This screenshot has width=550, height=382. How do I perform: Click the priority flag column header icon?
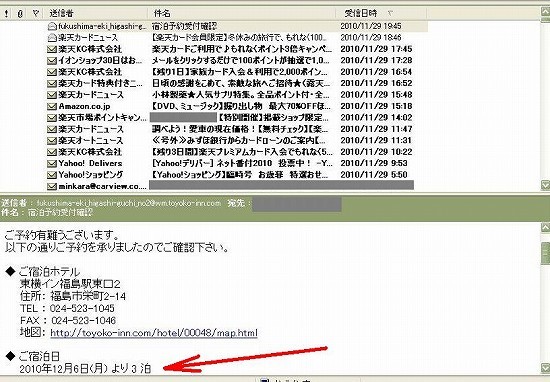[x=7, y=14]
